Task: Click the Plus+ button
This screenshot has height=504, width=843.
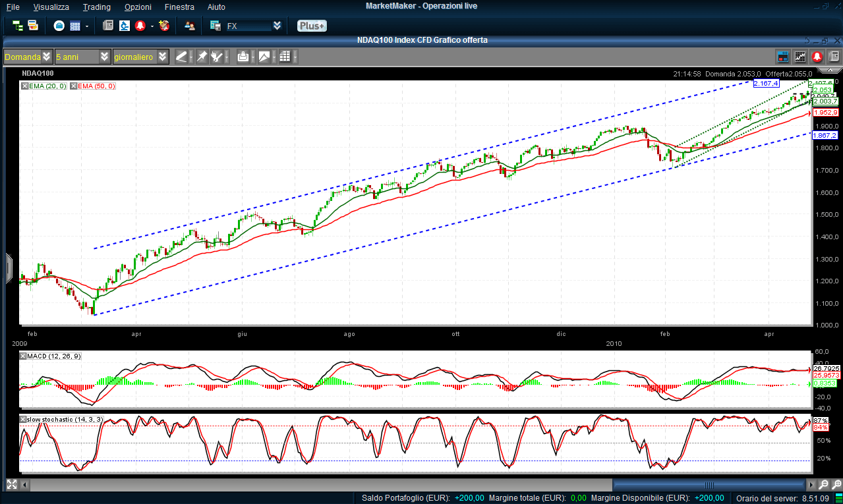Action: pyautogui.click(x=312, y=26)
